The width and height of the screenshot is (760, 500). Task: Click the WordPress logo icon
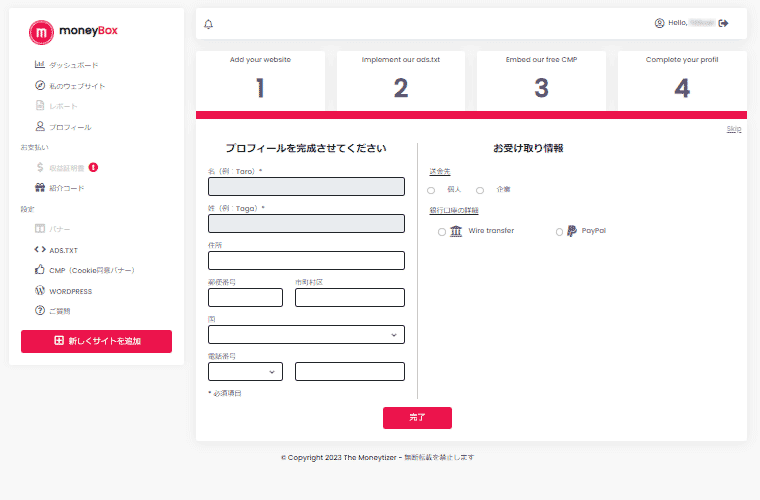click(x=40, y=290)
